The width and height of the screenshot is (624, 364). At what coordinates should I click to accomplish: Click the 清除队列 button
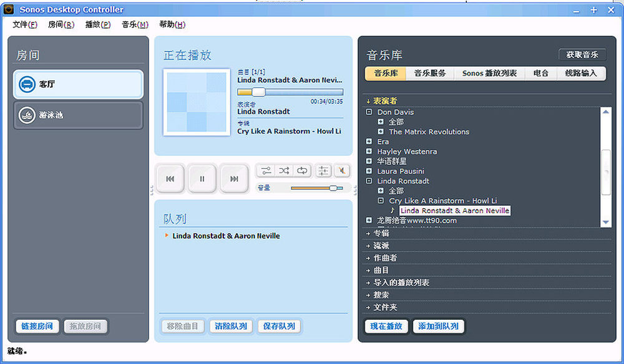click(231, 326)
